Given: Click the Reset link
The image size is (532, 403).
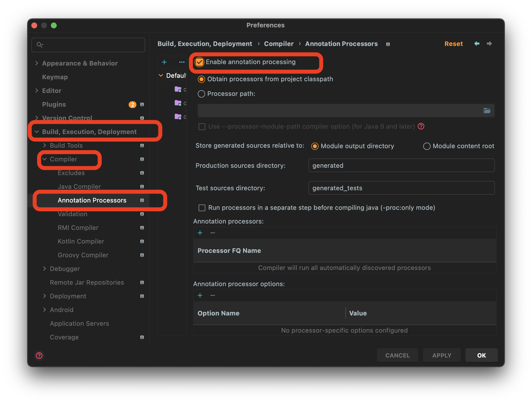Looking at the screenshot, I should 453,44.
